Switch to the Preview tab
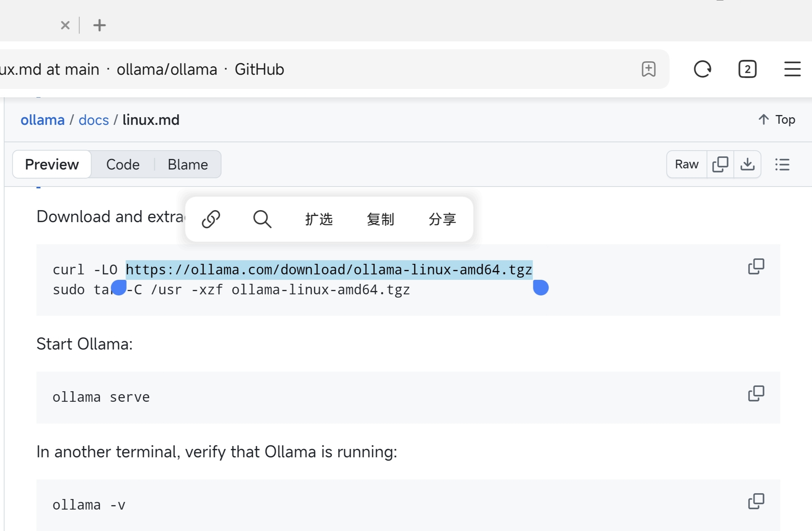The height and width of the screenshot is (531, 812). point(52,164)
